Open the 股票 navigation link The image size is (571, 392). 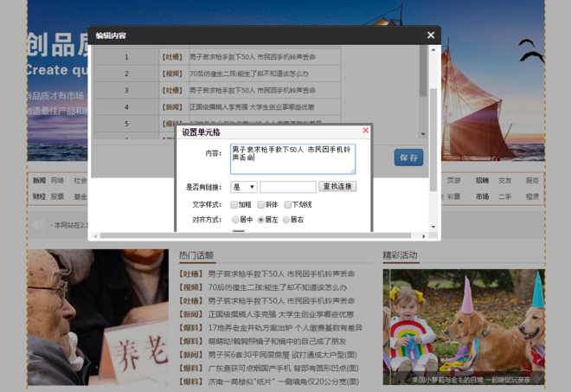57,196
